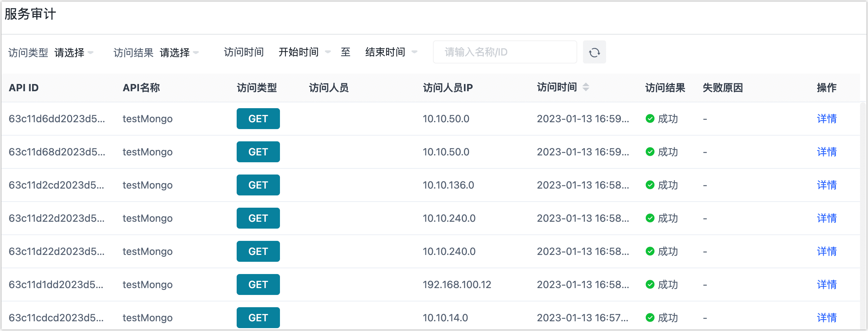
Task: Focus the 请输入名称/ID search field
Action: 504,52
